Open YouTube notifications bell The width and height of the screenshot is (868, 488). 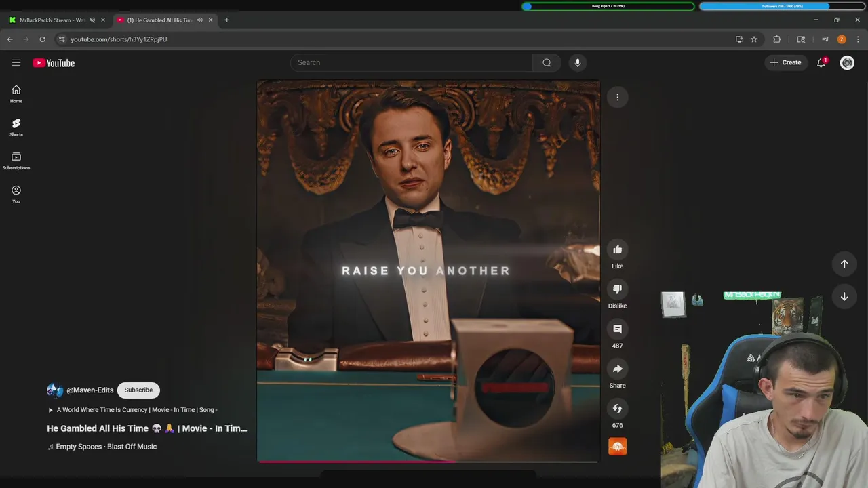pyautogui.click(x=821, y=62)
